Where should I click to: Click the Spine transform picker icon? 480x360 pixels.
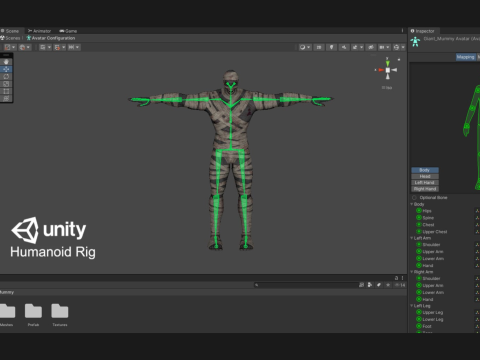pyautogui.click(x=477, y=218)
